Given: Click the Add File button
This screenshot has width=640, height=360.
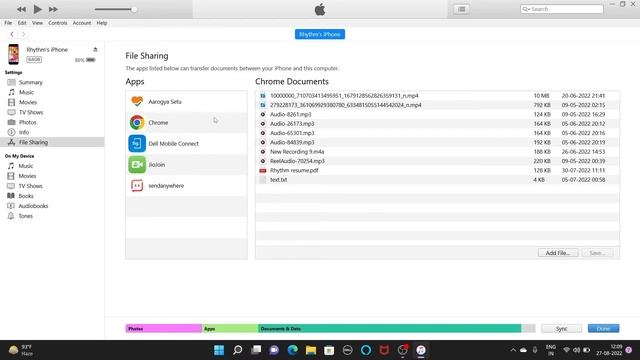Looking at the screenshot, I should pyautogui.click(x=558, y=253).
